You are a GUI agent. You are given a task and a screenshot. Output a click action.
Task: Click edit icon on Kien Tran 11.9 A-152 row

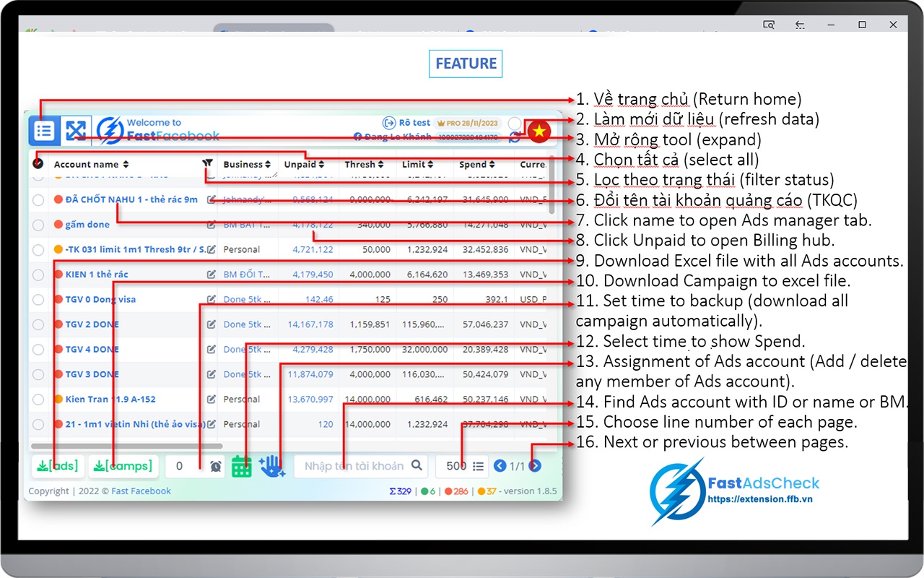[x=211, y=399]
